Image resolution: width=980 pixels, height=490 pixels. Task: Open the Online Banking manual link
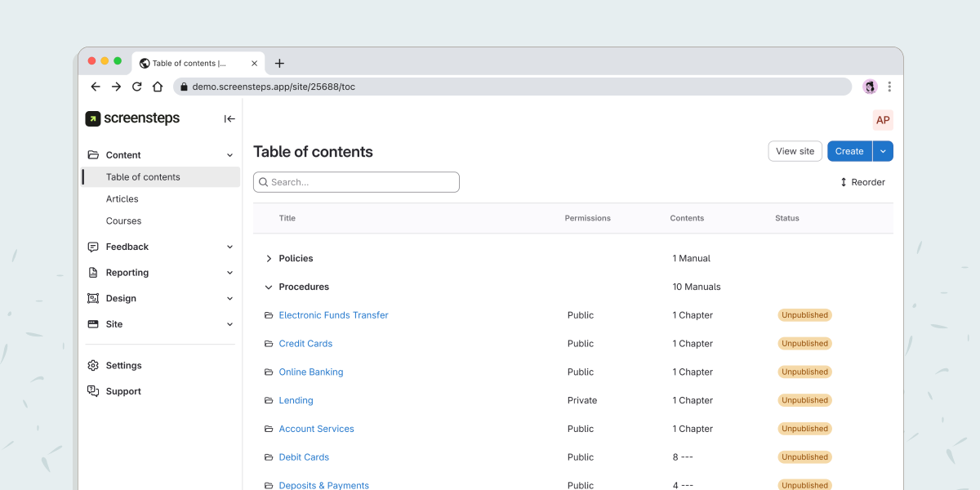[x=311, y=372]
